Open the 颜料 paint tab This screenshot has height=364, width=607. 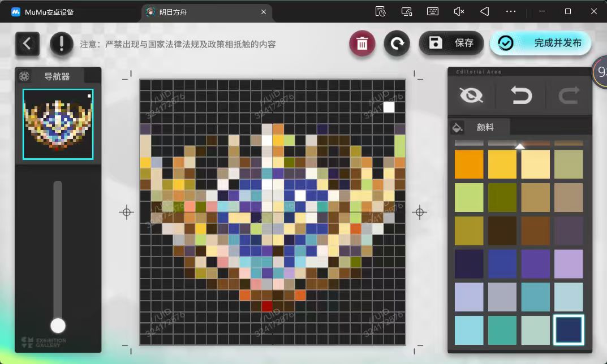click(x=485, y=127)
